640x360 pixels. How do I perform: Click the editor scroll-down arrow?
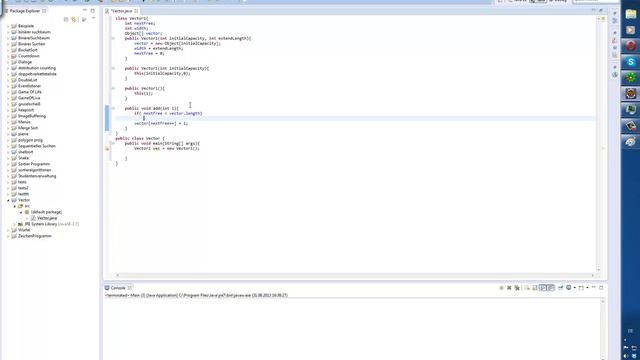click(x=598, y=269)
